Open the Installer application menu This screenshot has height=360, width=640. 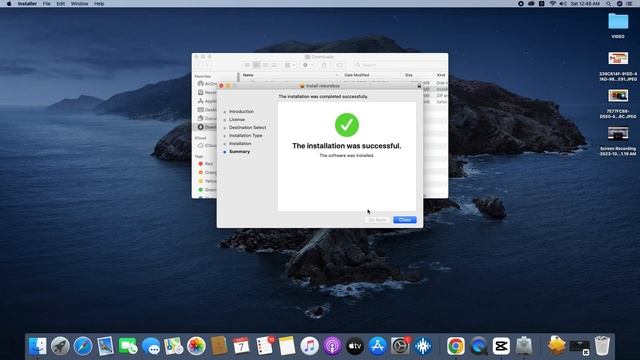tap(27, 4)
